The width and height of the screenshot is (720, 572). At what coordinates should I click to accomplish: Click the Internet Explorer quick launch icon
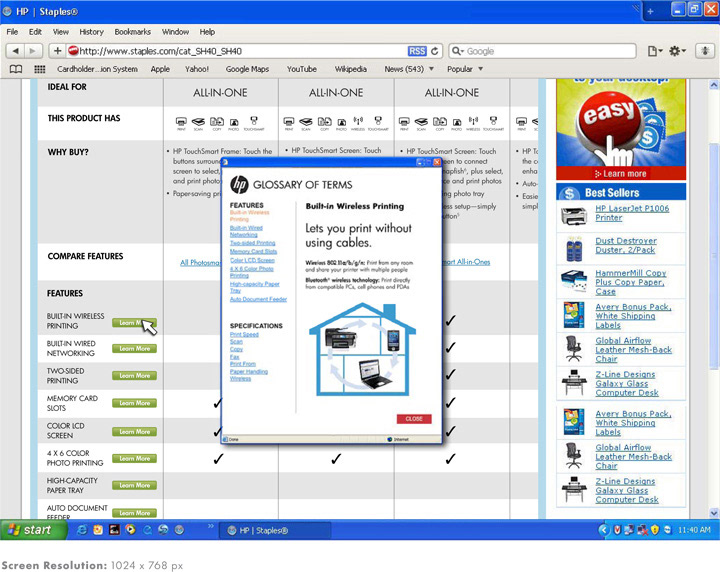coord(82,530)
